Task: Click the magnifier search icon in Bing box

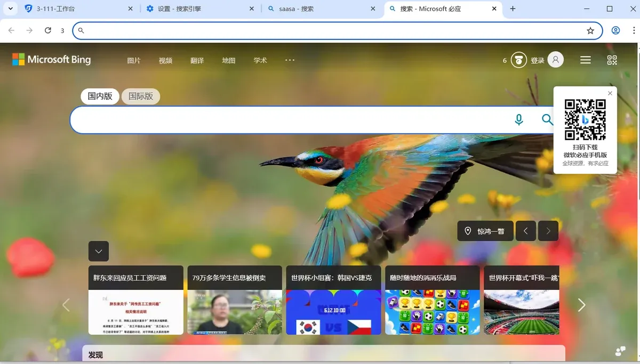Action: [547, 119]
